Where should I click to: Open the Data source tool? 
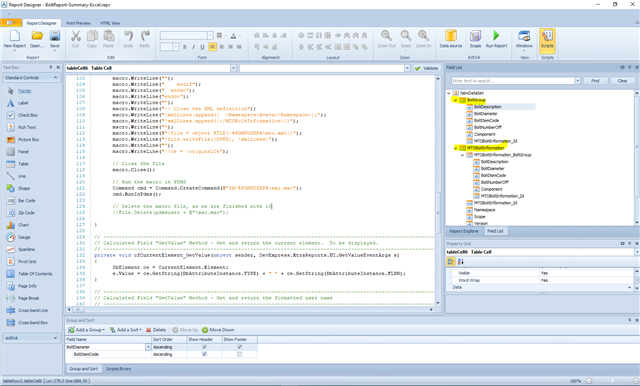(451, 39)
